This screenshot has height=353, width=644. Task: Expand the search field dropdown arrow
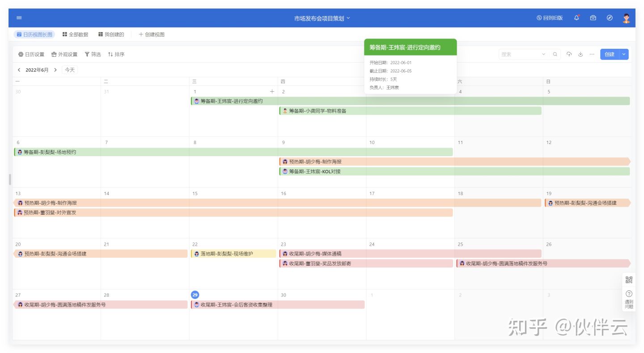(544, 54)
